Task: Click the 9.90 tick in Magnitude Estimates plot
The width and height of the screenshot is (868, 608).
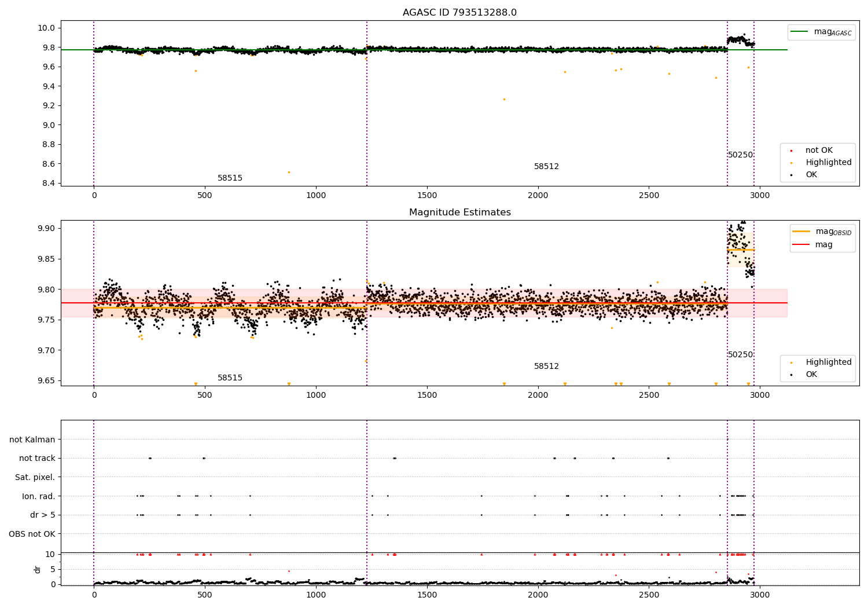Action: point(46,228)
